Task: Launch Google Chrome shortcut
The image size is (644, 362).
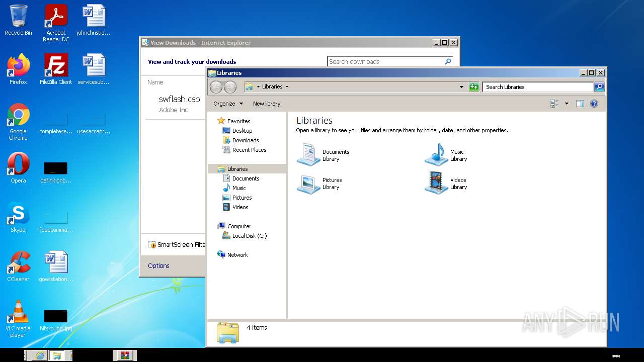Action: 18,122
